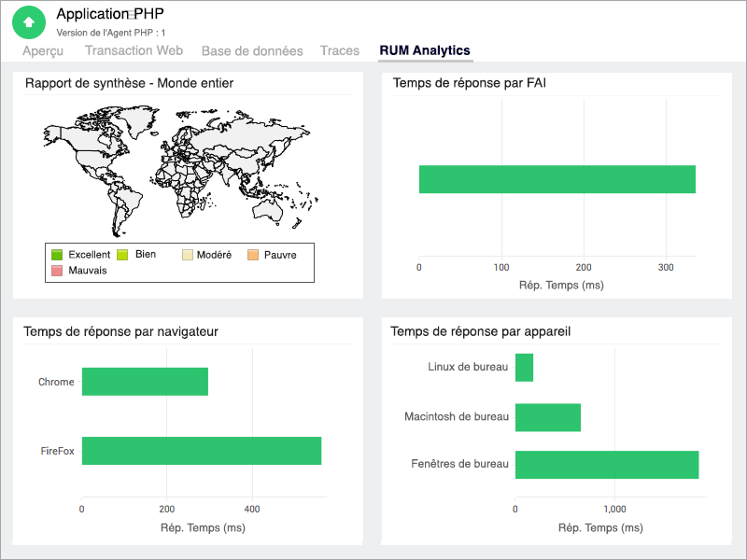Viewport: 747px width, 560px height.
Task: Select the RUM Analytics tab
Action: tap(422, 50)
